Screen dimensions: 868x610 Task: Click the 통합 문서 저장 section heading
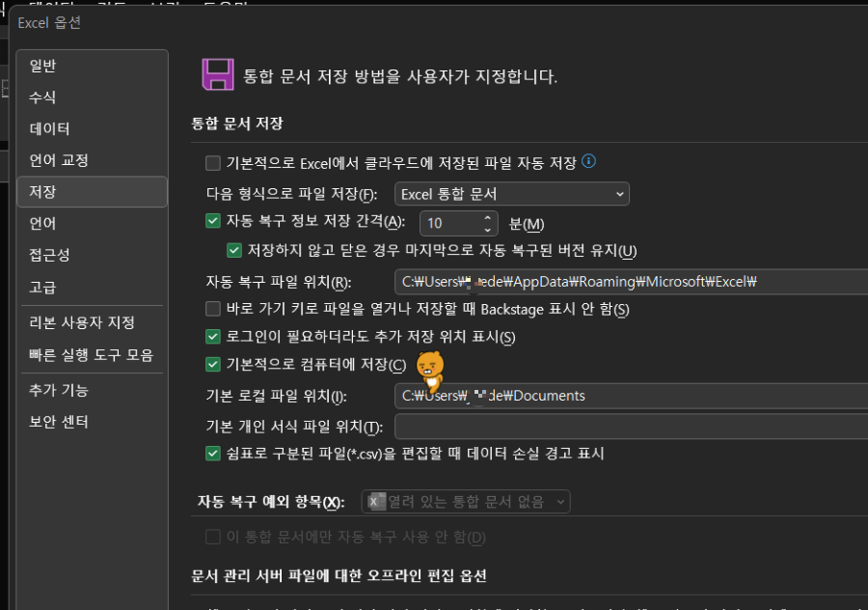(237, 123)
